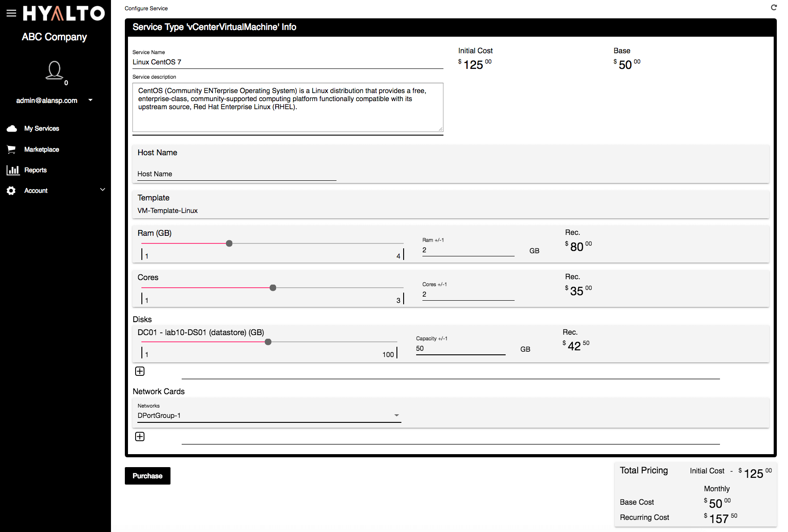Click the Configure Service breadcrumb text
The height and width of the screenshot is (532, 788).
[146, 9]
